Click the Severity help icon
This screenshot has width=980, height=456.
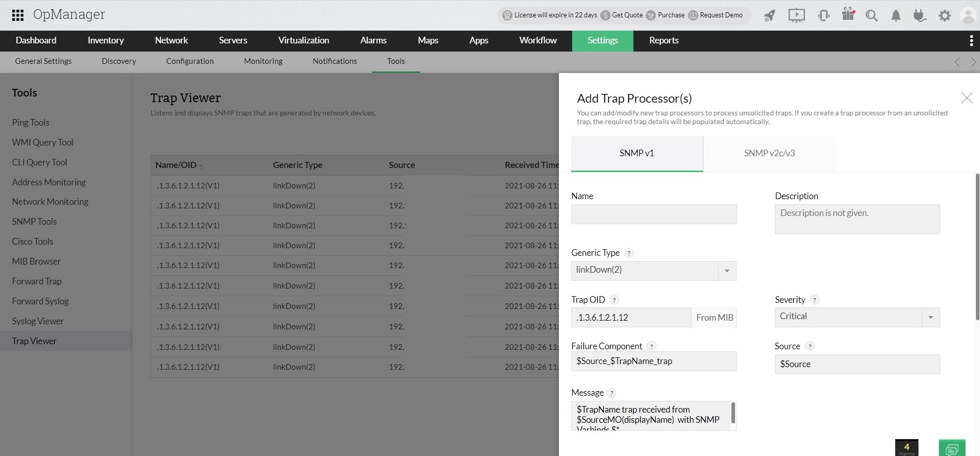coord(815,300)
